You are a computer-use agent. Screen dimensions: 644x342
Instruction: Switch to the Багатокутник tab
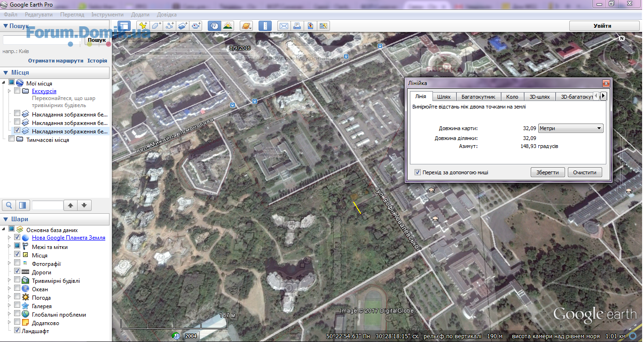click(478, 97)
